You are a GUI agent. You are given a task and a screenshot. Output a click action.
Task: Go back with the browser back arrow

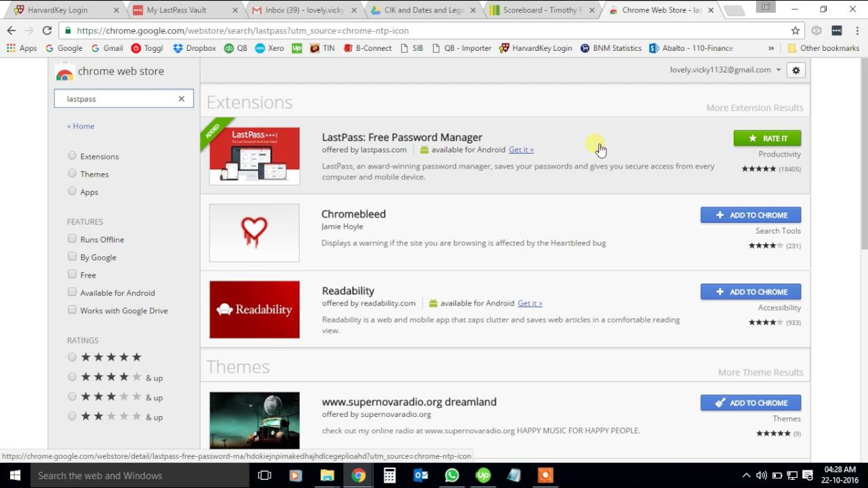pyautogui.click(x=11, y=30)
